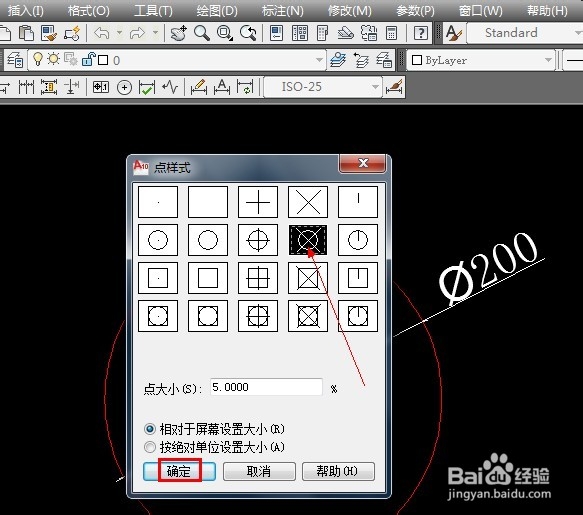Select the circle with crosshair point style
583x515 pixels.
(x=258, y=240)
